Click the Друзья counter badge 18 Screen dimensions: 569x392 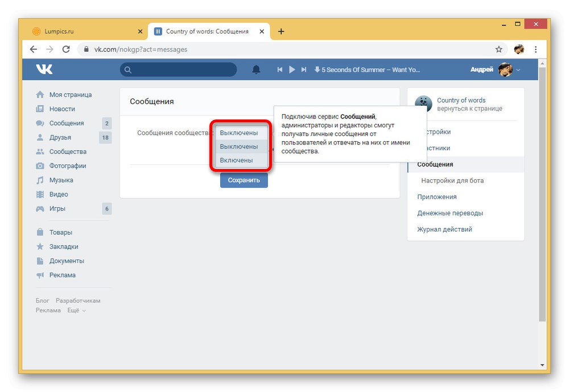tap(105, 138)
